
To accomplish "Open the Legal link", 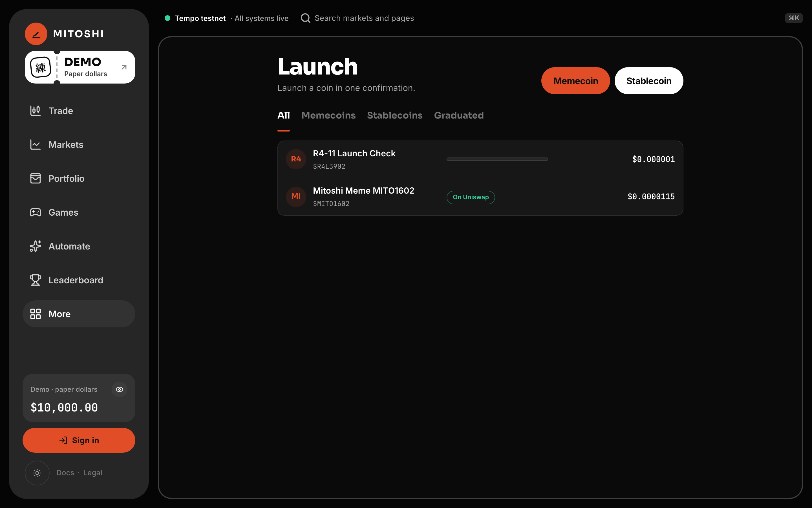I will click(92, 473).
